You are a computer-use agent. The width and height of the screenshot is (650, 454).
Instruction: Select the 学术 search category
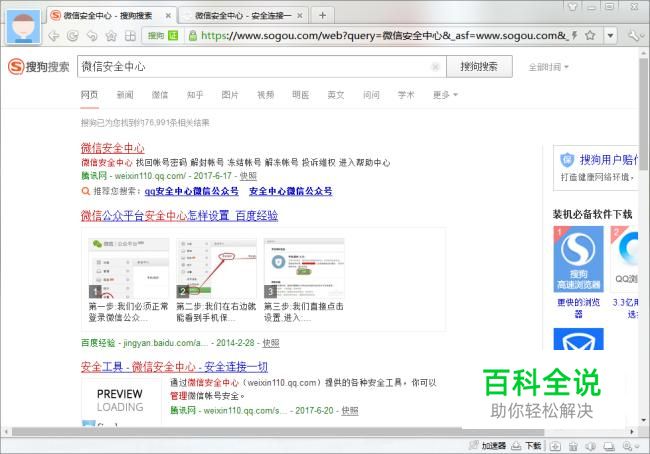(406, 95)
